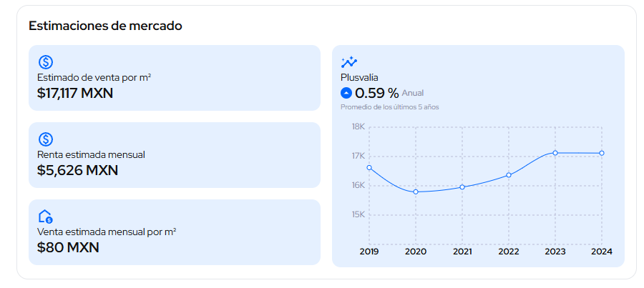
Task: Click the 2019 x-axis year label
Action: [x=369, y=252]
